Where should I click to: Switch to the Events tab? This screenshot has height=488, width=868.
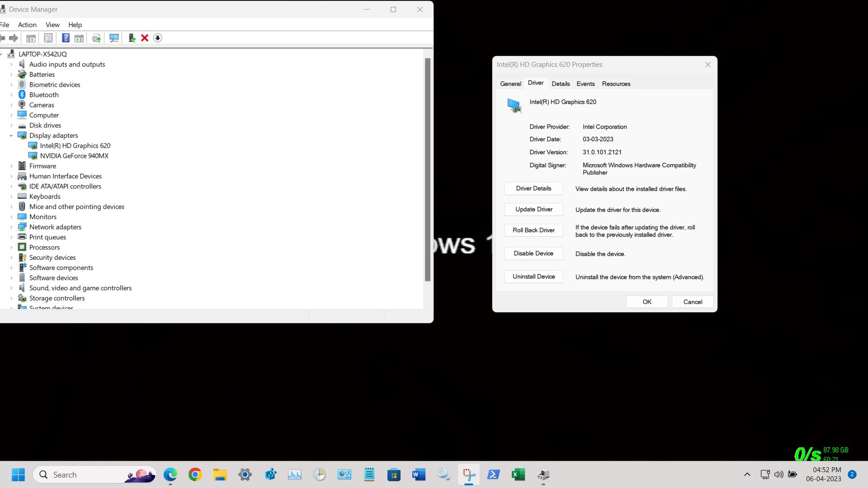[x=585, y=84]
